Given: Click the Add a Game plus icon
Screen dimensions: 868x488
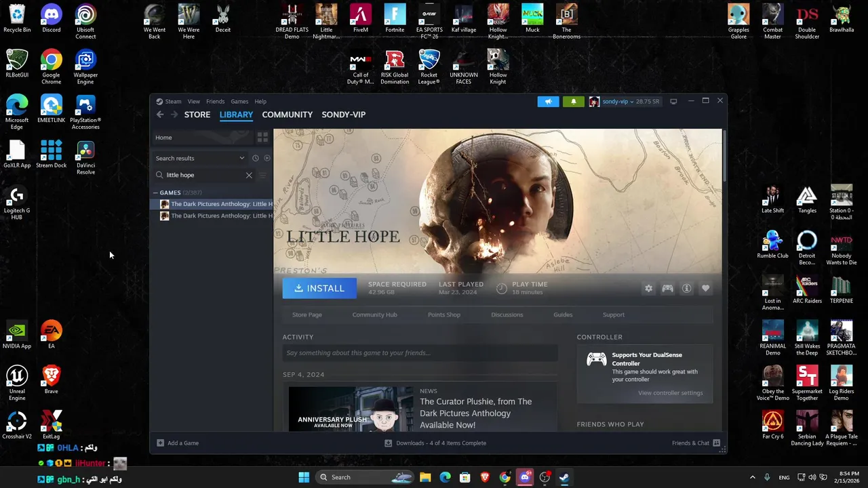Looking at the screenshot, I should click(x=161, y=443).
